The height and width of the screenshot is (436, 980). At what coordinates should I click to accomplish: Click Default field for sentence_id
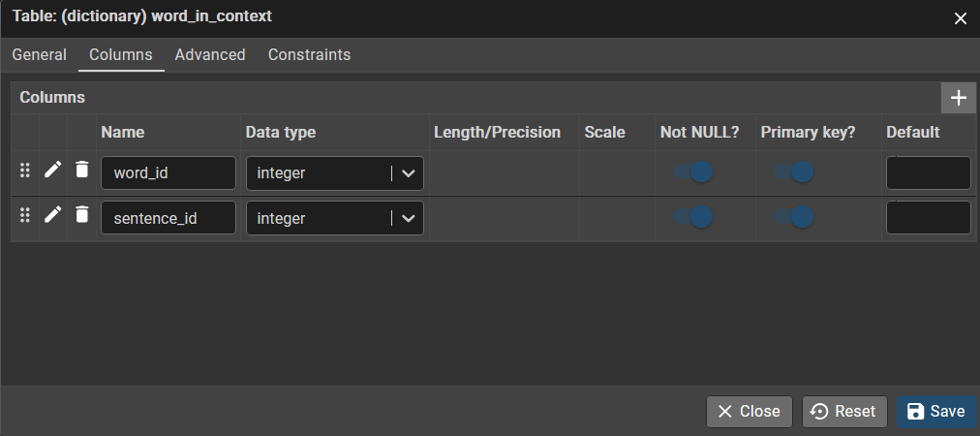click(928, 218)
